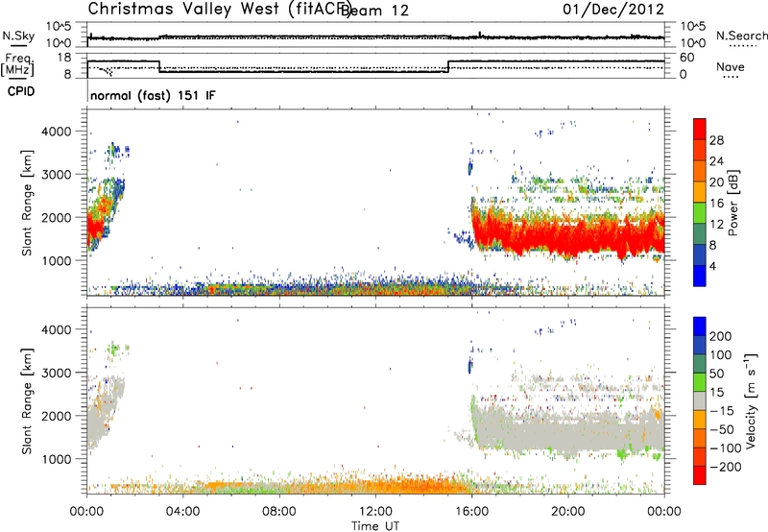Click the '04:00' time tick label
Viewport: 768px width, 532px height.
click(182, 512)
